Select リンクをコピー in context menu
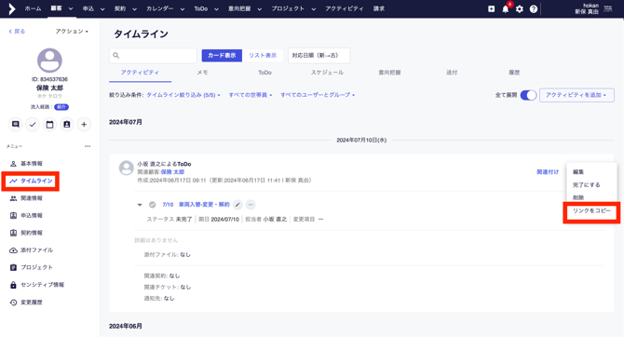 click(591, 210)
